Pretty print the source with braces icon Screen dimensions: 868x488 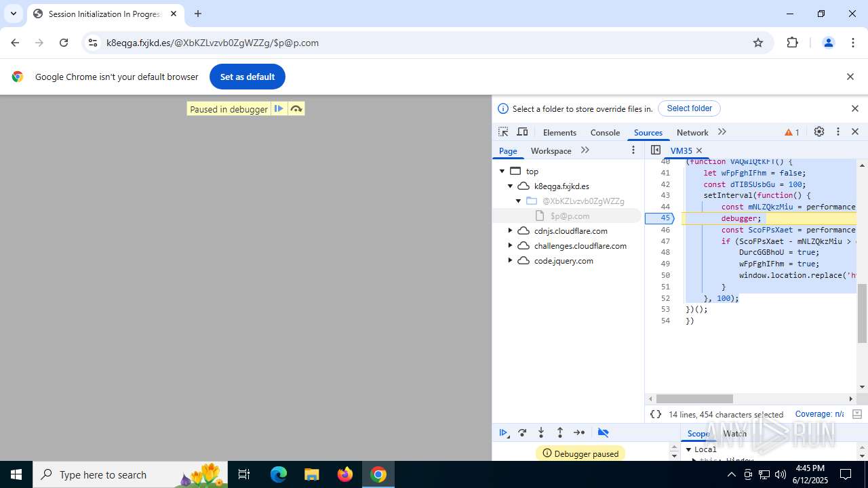coord(656,414)
